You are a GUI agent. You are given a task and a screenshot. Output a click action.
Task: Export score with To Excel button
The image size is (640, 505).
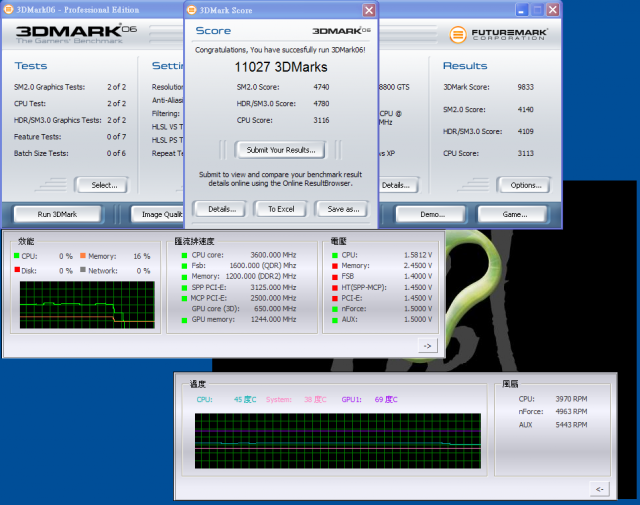(281, 209)
